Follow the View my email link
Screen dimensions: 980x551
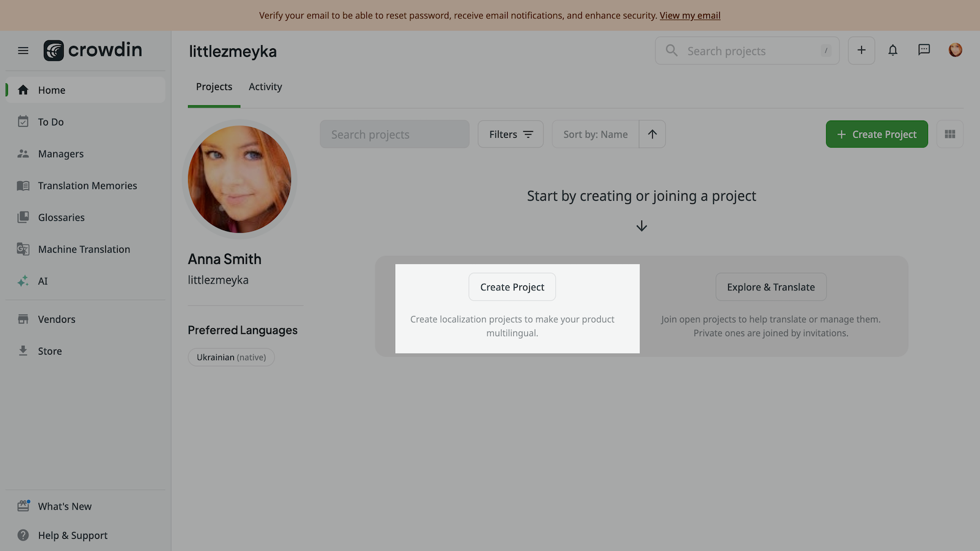click(690, 15)
